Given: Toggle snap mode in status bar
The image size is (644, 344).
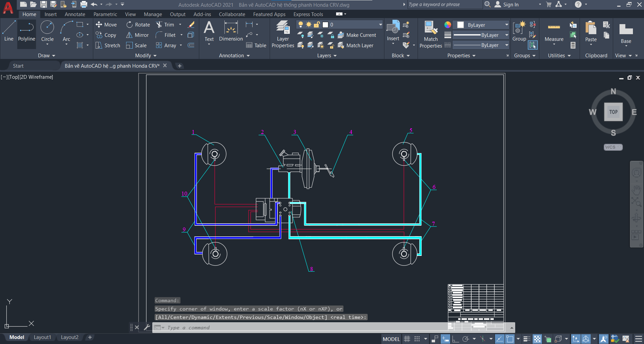Looking at the screenshot, I should click(x=417, y=339).
